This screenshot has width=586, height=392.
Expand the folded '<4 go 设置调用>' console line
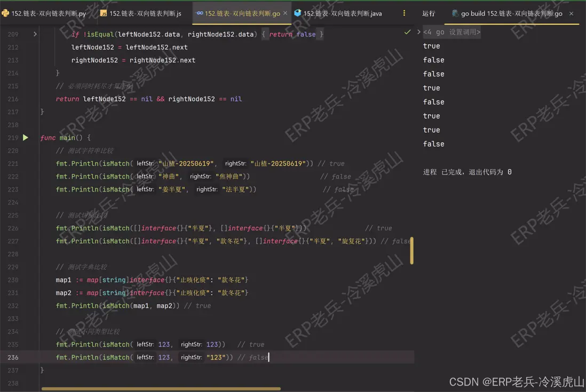click(x=418, y=32)
